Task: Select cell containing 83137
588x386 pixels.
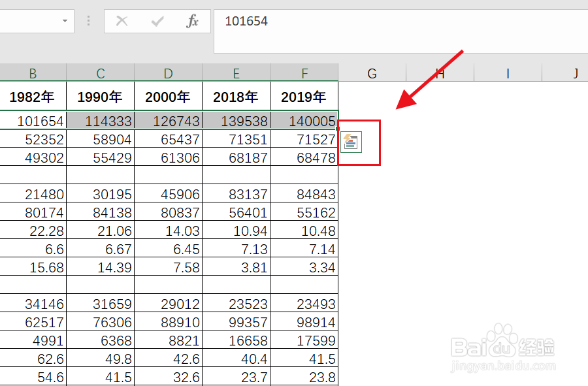Action: tap(237, 193)
